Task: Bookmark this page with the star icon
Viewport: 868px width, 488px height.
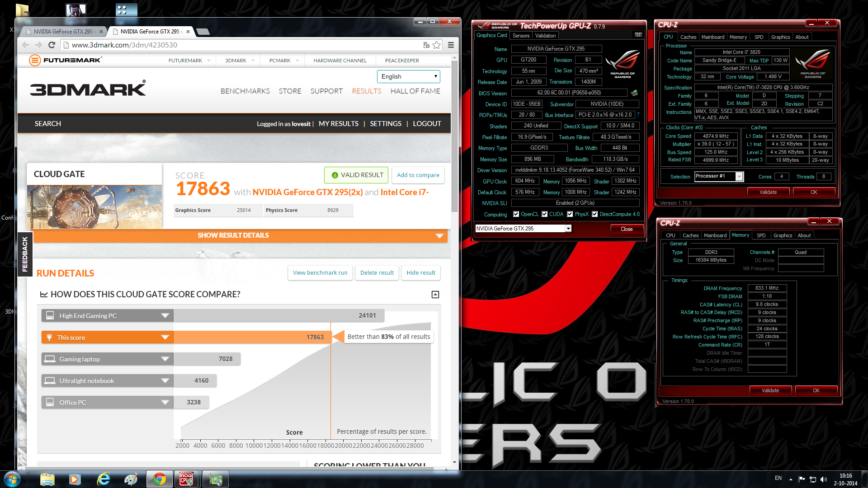Action: pos(436,45)
